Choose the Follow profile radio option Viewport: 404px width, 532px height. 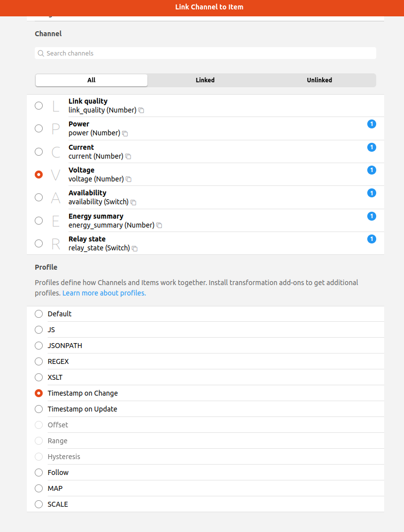pyautogui.click(x=39, y=473)
